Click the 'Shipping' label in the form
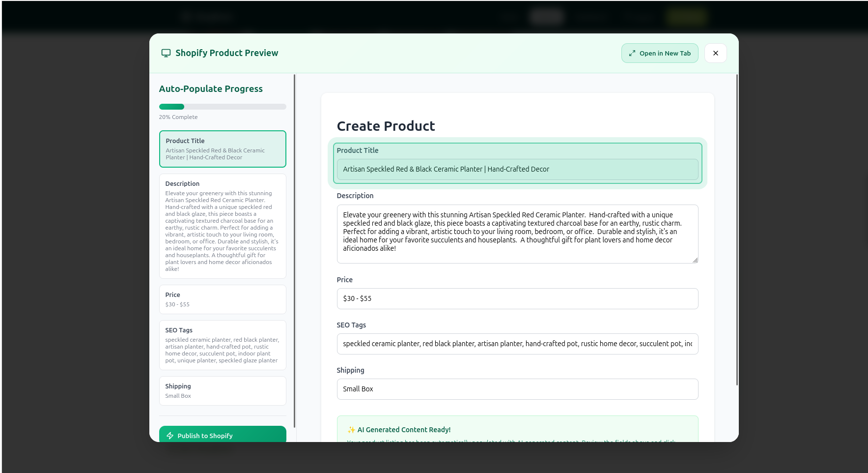The height and width of the screenshot is (473, 868). coord(351,370)
